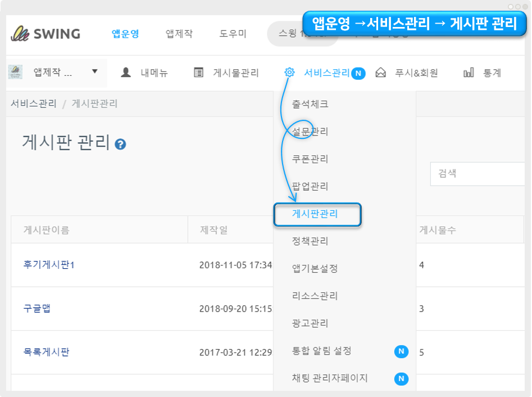
Task: Choose 쿠폰관리 in the service menu
Action: [x=310, y=159]
